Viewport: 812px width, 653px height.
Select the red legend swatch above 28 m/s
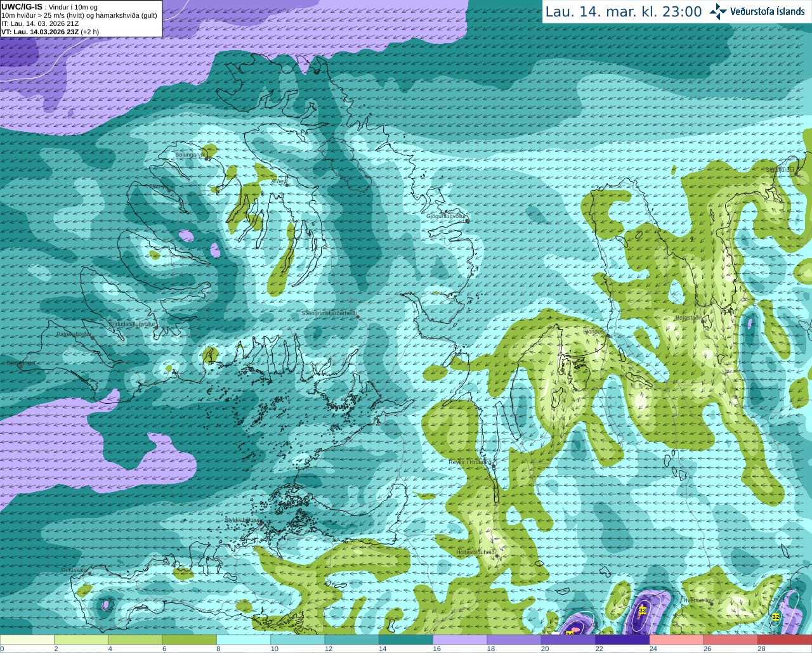785,640
